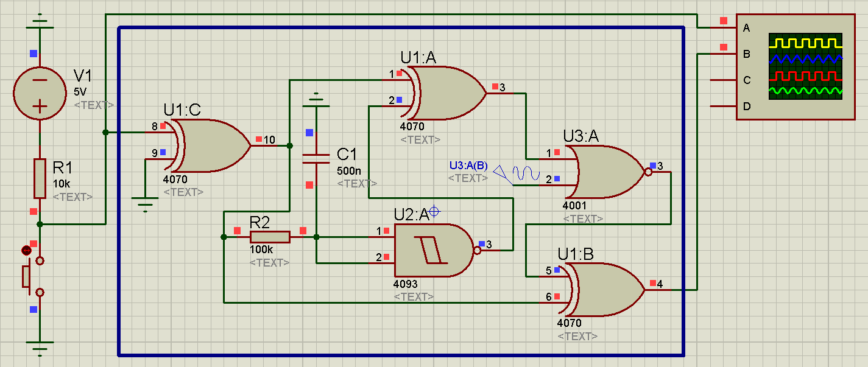
Task: Click the U3:A(B) signal generator probe
Action: [517, 175]
